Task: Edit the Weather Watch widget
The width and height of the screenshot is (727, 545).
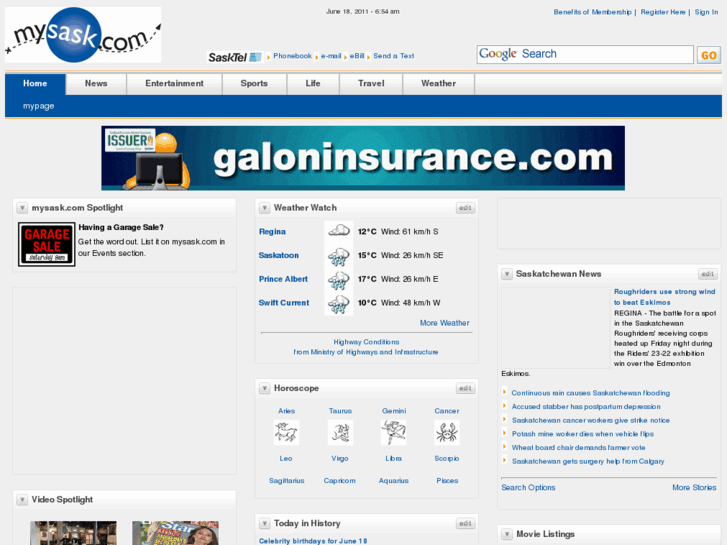Action: pos(465,208)
